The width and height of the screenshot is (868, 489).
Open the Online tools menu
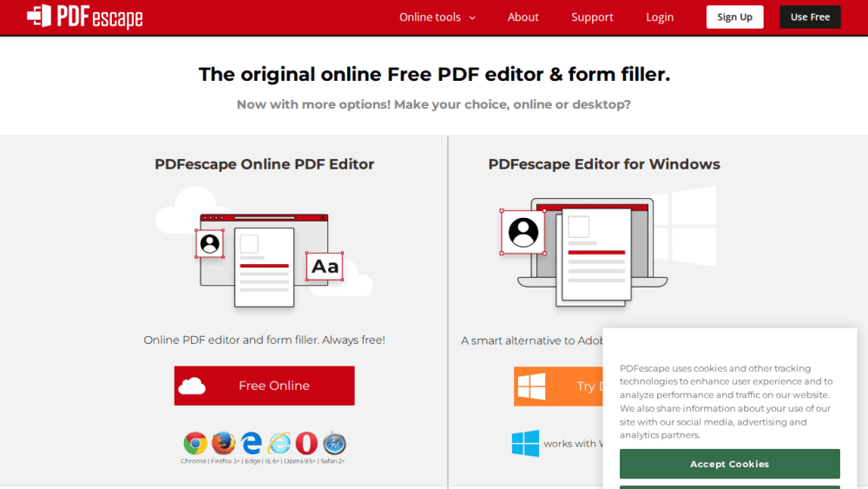(x=437, y=17)
